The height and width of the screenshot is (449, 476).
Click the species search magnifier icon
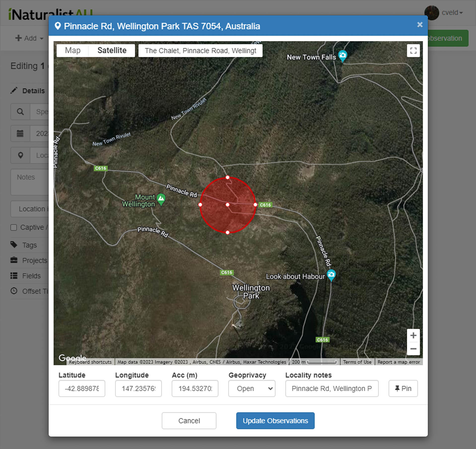coord(20,112)
